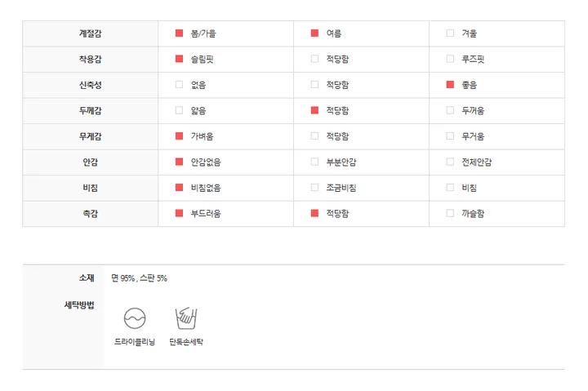Toggle the 가벼움 weight checkbox
This screenshot has height=391, width=588.
[179, 136]
